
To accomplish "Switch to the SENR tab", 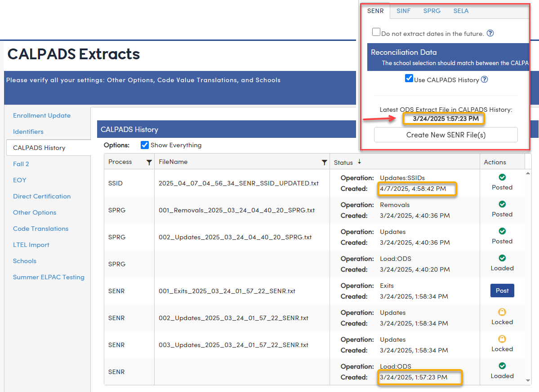I will click(375, 11).
